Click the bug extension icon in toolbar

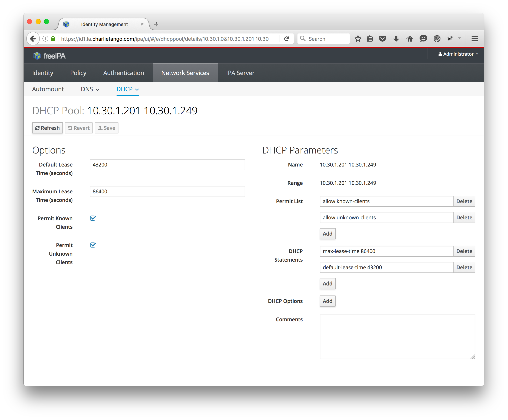click(450, 39)
